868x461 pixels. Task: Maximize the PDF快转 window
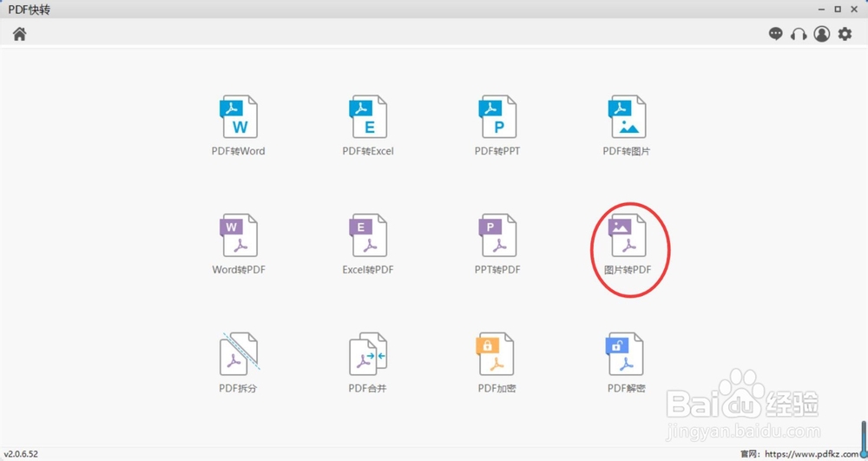[838, 10]
